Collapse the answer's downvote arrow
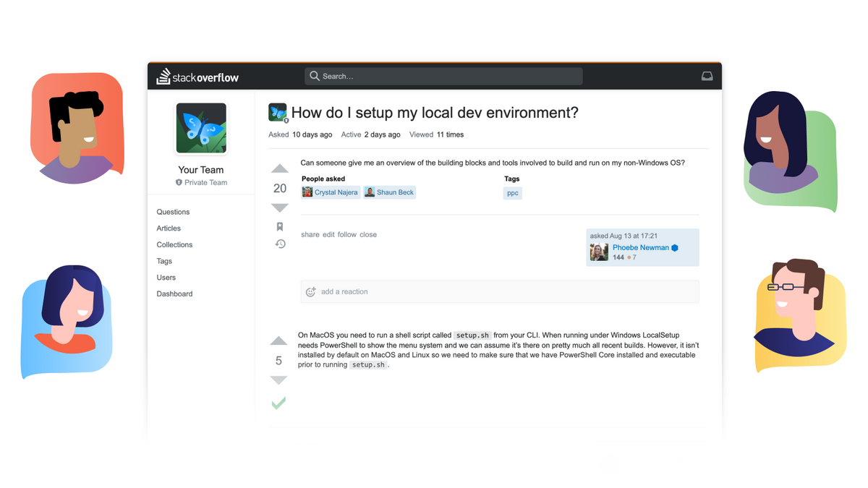The width and height of the screenshot is (868, 488). pyautogui.click(x=279, y=380)
